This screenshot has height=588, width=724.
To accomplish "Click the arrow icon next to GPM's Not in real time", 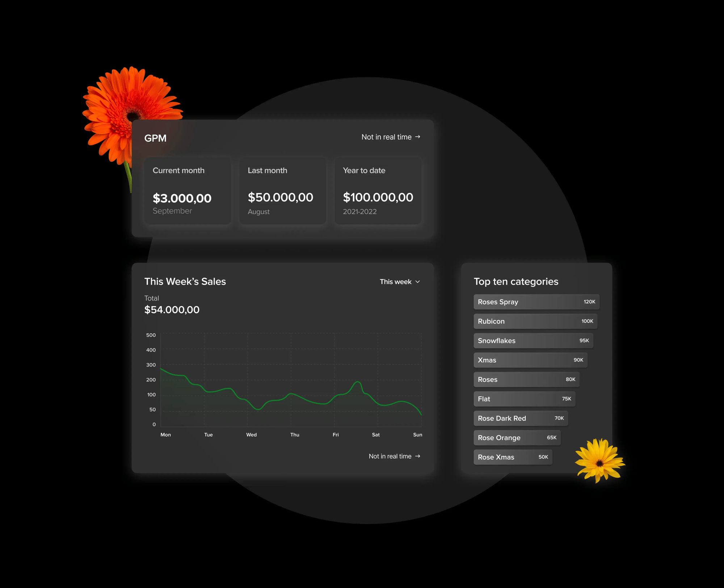I will [x=418, y=137].
